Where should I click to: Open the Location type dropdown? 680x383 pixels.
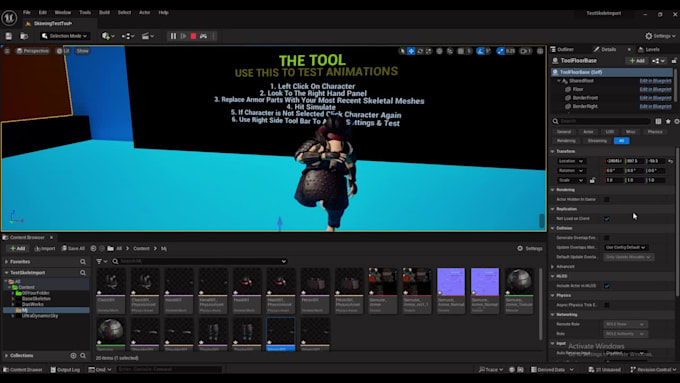click(x=570, y=161)
